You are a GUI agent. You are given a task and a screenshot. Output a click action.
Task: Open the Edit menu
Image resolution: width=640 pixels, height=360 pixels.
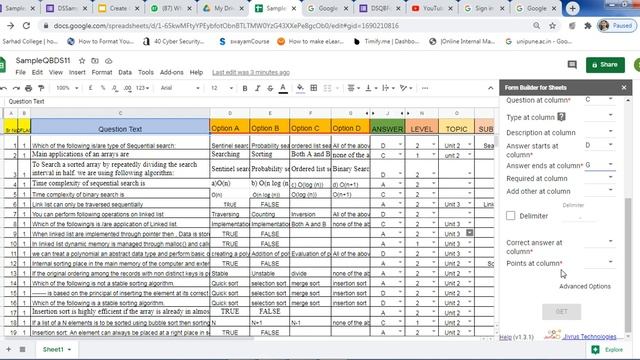point(37,72)
